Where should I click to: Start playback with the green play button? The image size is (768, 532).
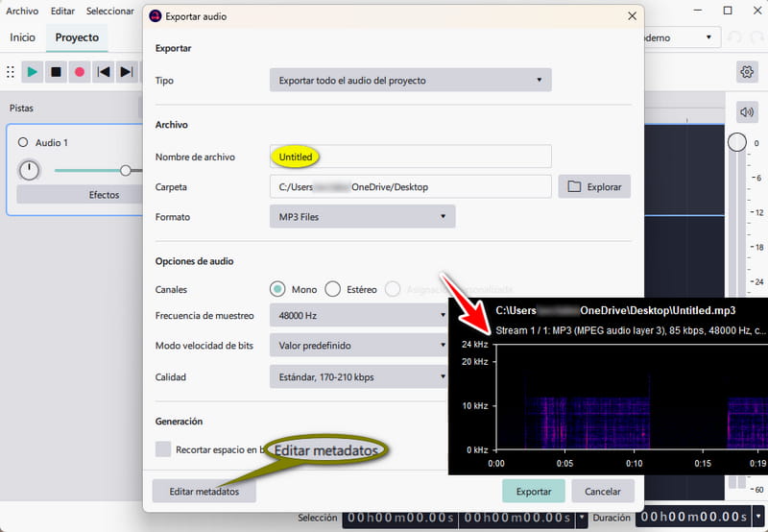pyautogui.click(x=33, y=72)
